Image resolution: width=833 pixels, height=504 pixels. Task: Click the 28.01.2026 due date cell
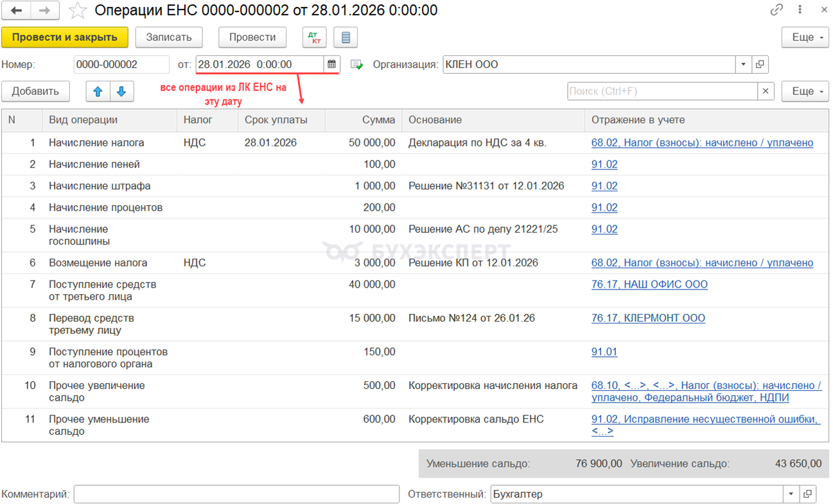click(x=281, y=143)
